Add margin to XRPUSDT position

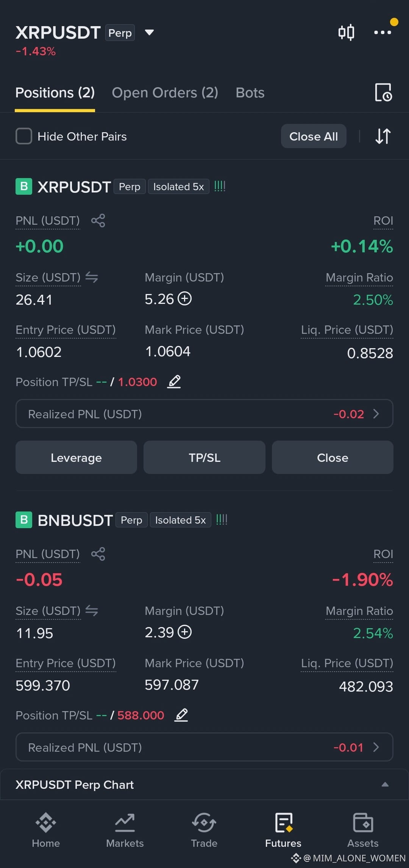(185, 299)
